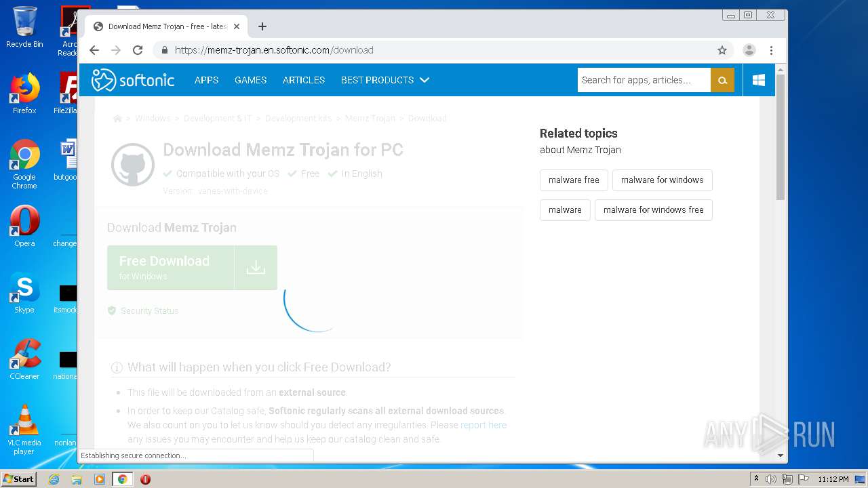The image size is (868, 488).
Task: Click the padlock site info icon
Action: (x=164, y=50)
